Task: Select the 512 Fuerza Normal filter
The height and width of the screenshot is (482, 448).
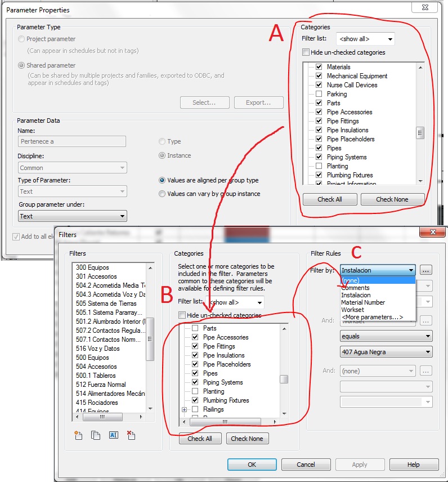Action: pos(101,384)
